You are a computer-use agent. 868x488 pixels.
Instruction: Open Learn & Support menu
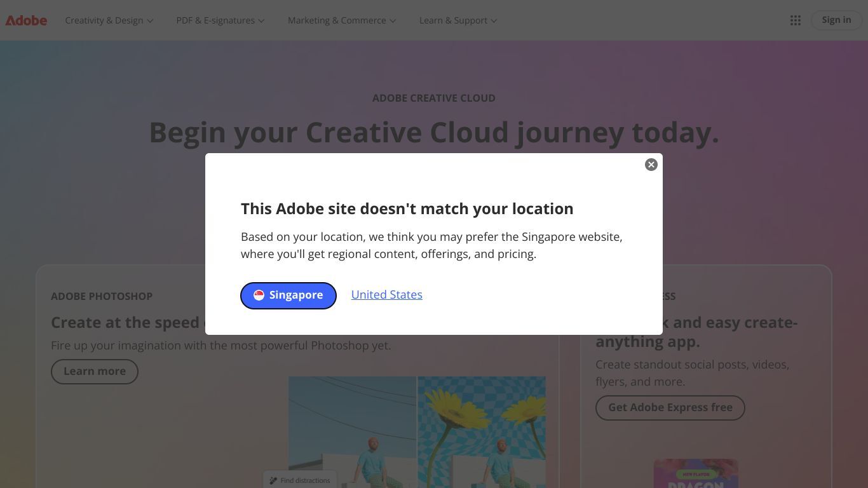[458, 20]
